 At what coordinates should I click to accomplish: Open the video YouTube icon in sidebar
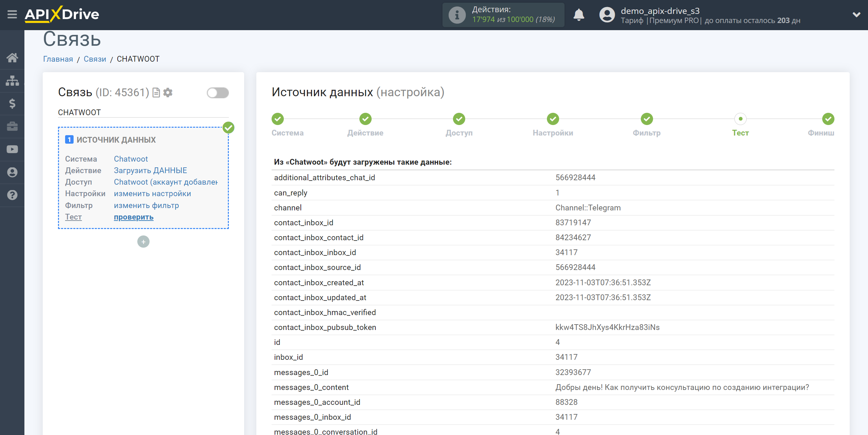pyautogui.click(x=12, y=149)
